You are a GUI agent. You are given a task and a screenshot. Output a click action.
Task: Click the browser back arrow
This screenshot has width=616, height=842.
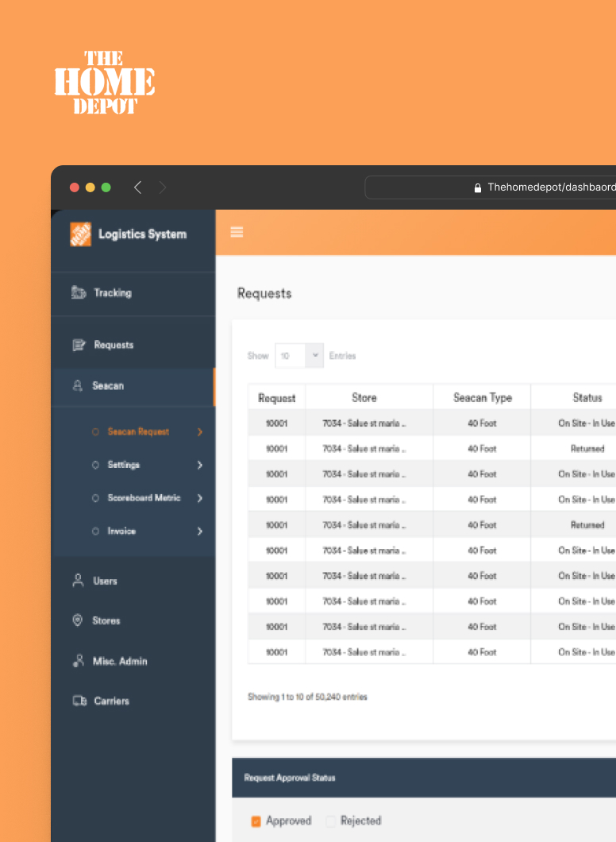click(x=138, y=187)
